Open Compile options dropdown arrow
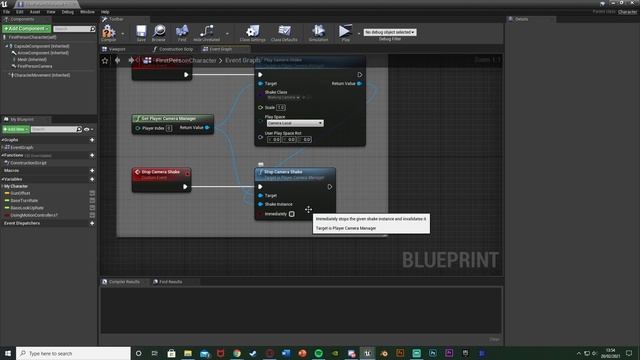 coord(122,33)
